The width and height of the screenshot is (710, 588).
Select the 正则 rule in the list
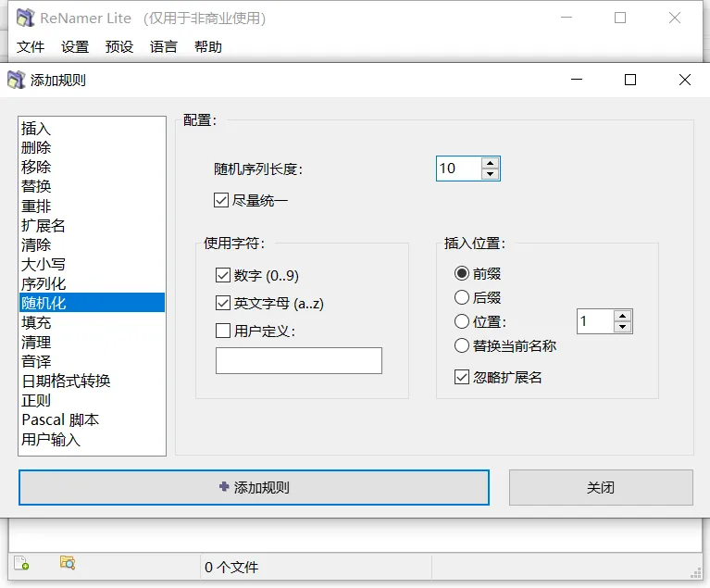tap(92, 400)
